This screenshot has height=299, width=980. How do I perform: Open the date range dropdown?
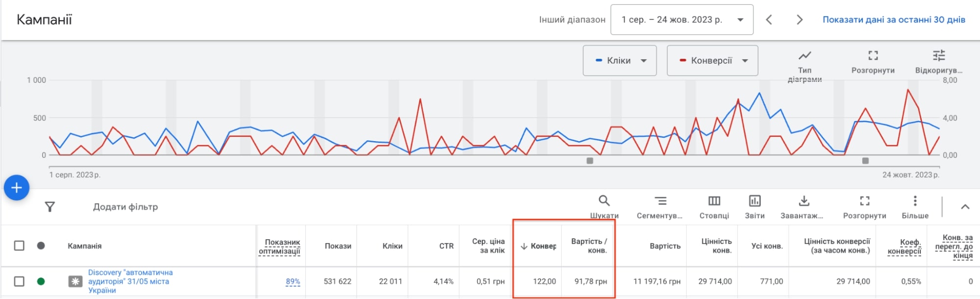(681, 20)
